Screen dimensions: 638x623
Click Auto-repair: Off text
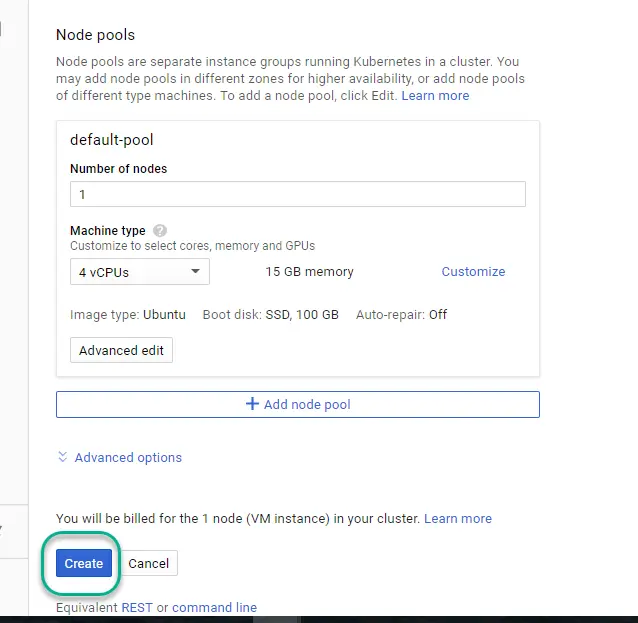[x=402, y=315]
